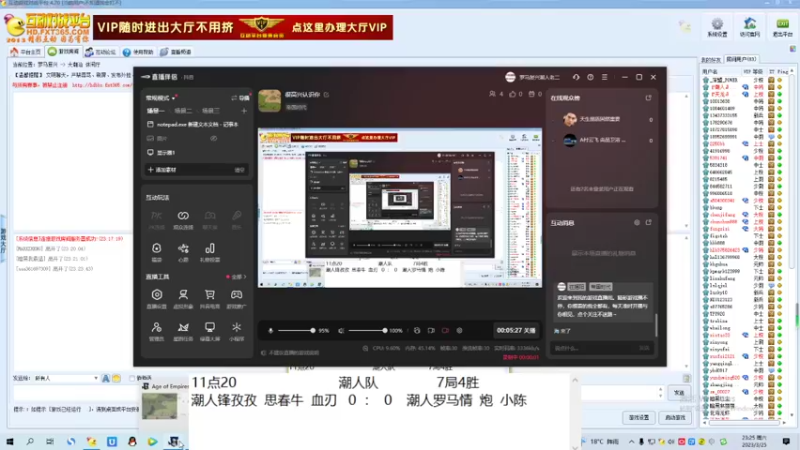The height and width of the screenshot is (450, 800).
Task: Mute the microphone in the streaming app
Action: (270, 331)
